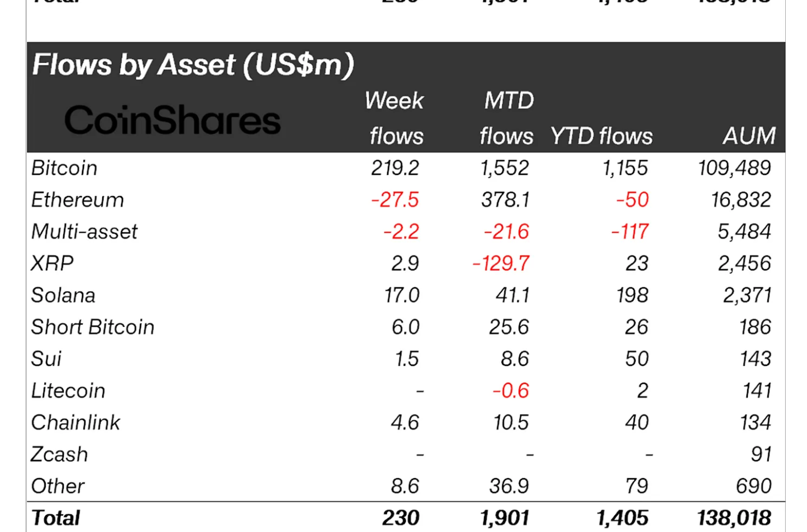Select the Sui row label
The height and width of the screenshot is (532, 807).
click(46, 359)
